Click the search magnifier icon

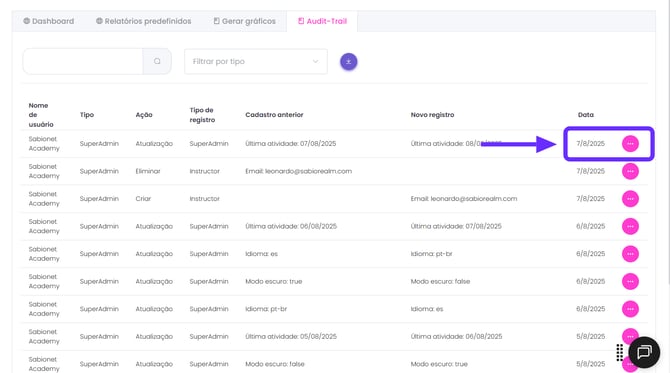tap(157, 62)
